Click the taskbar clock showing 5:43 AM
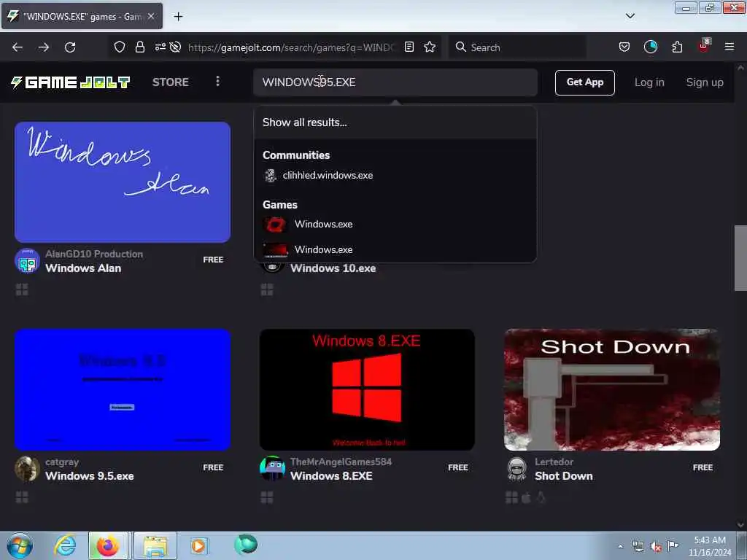 tap(710, 545)
